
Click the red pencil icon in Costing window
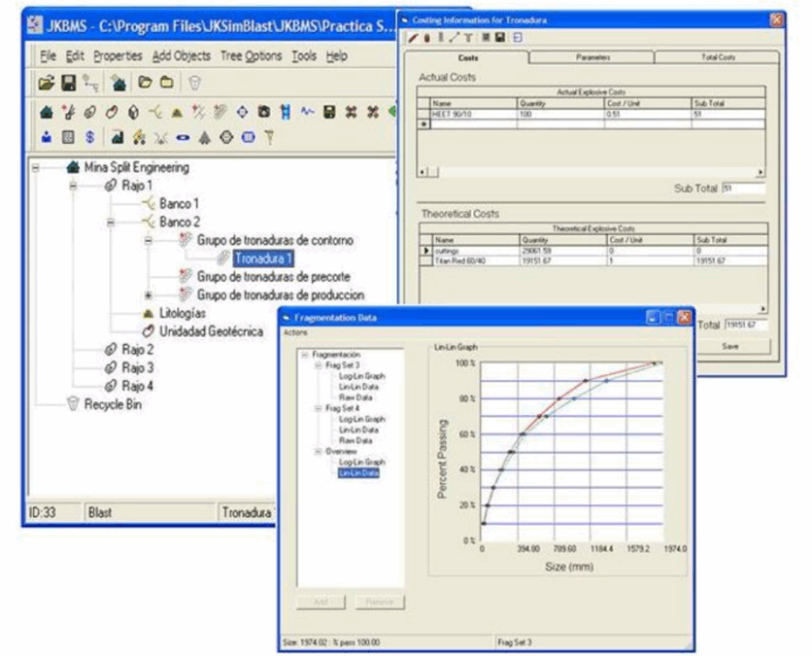click(413, 37)
